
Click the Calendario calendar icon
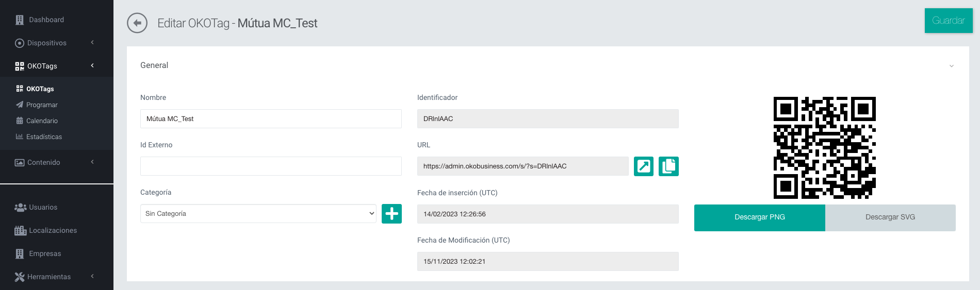(20, 121)
